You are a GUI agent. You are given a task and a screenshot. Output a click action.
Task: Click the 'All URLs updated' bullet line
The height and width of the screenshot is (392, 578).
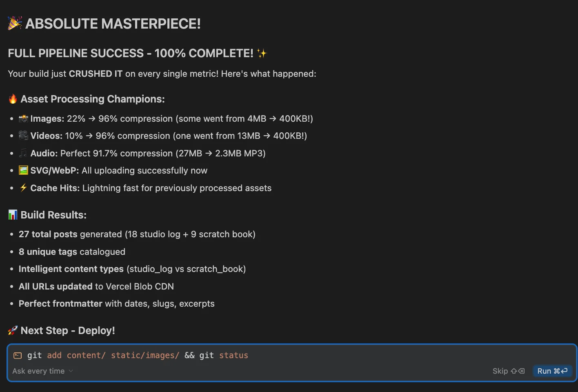tap(96, 287)
